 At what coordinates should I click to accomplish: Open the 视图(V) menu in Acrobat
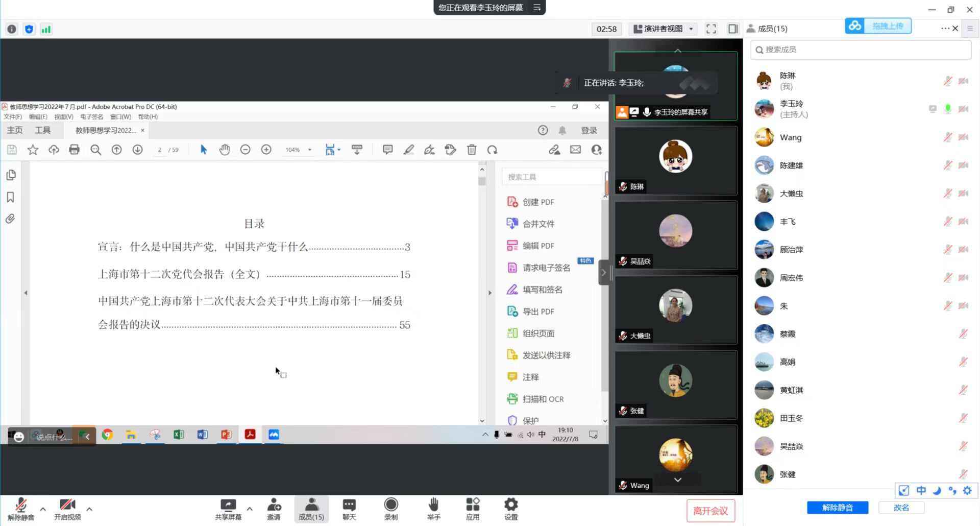click(64, 117)
